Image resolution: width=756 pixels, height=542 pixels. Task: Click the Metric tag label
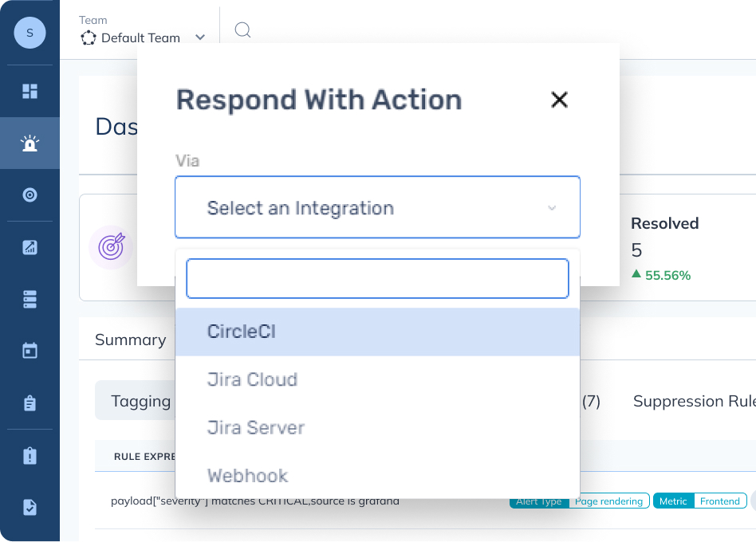[673, 501]
